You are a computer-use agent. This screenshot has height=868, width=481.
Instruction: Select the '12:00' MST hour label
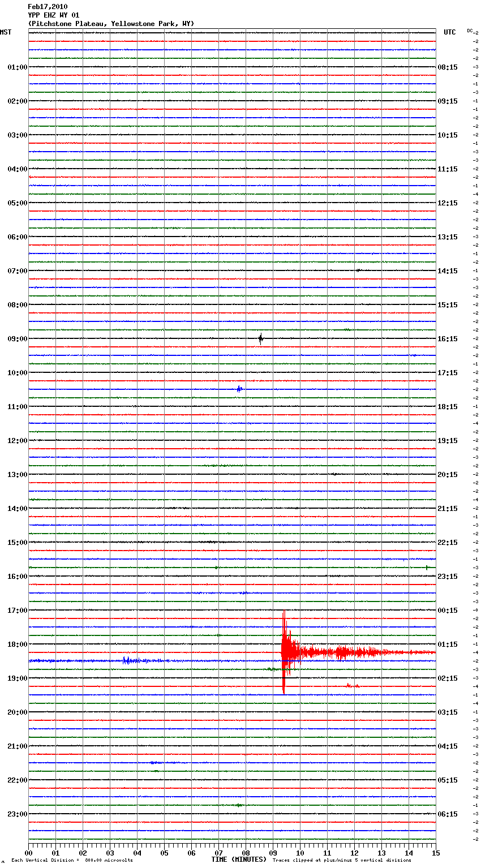tap(17, 441)
